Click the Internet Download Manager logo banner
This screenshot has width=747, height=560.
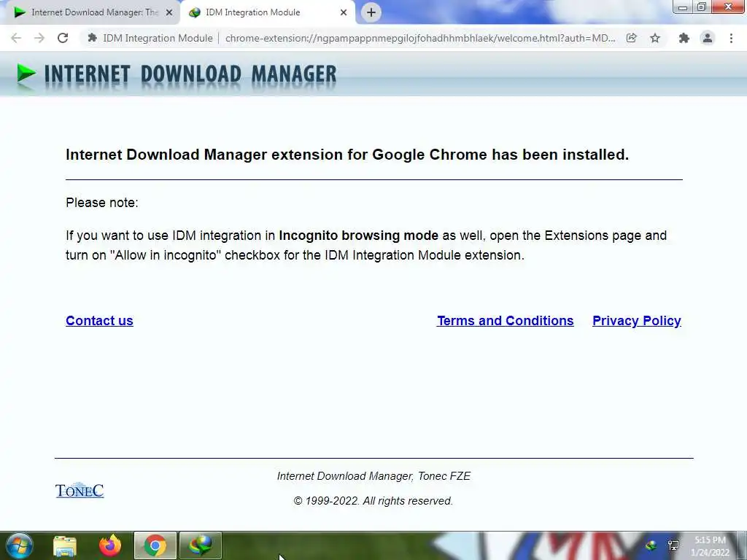point(177,76)
